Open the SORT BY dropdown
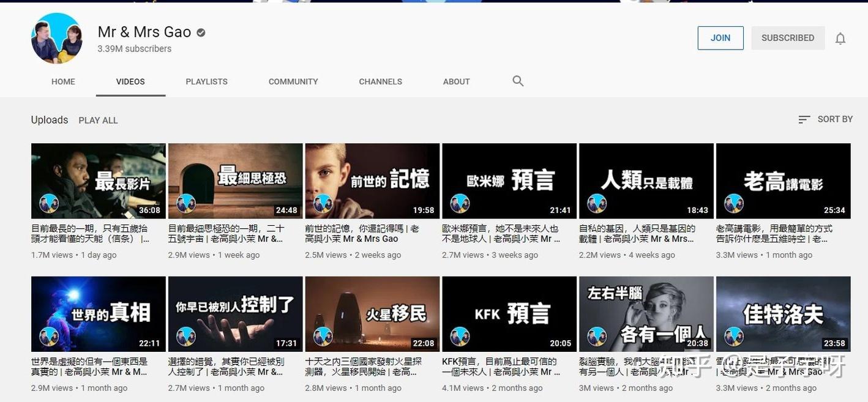868x402 pixels. click(x=825, y=119)
